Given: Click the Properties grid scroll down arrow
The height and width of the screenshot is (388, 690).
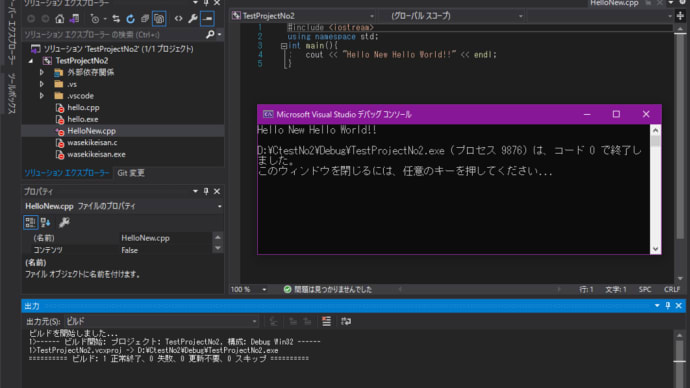Looking at the screenshot, I should 218,249.
